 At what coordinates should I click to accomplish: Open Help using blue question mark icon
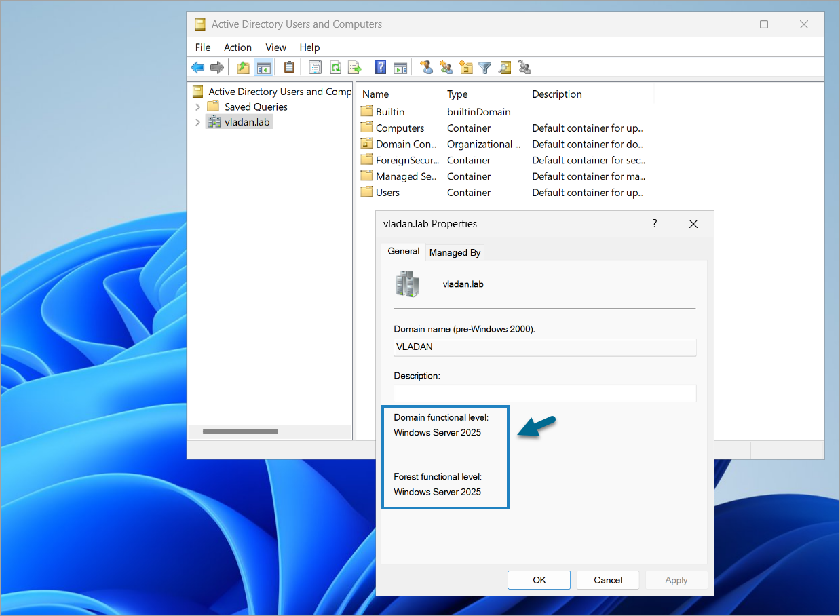pos(381,67)
